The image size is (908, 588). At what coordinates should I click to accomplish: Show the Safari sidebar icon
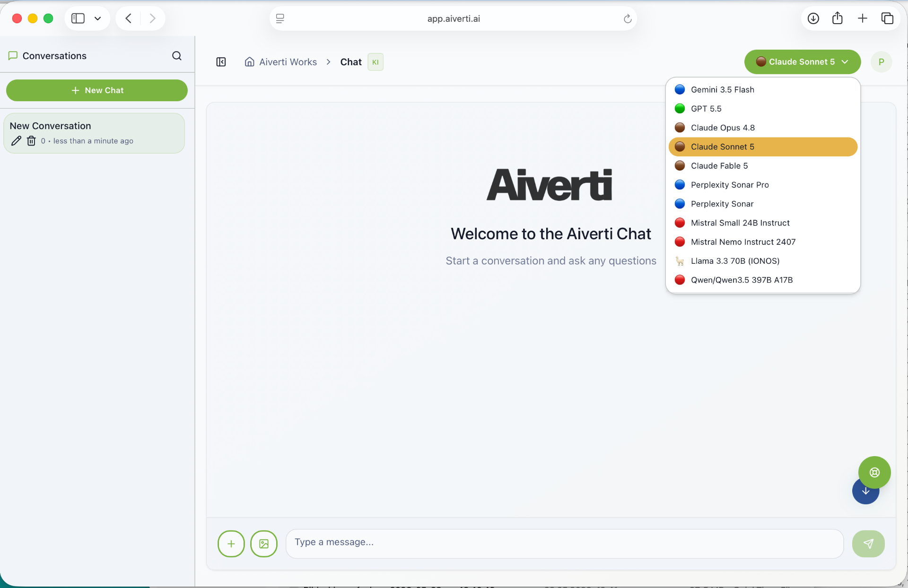78,18
